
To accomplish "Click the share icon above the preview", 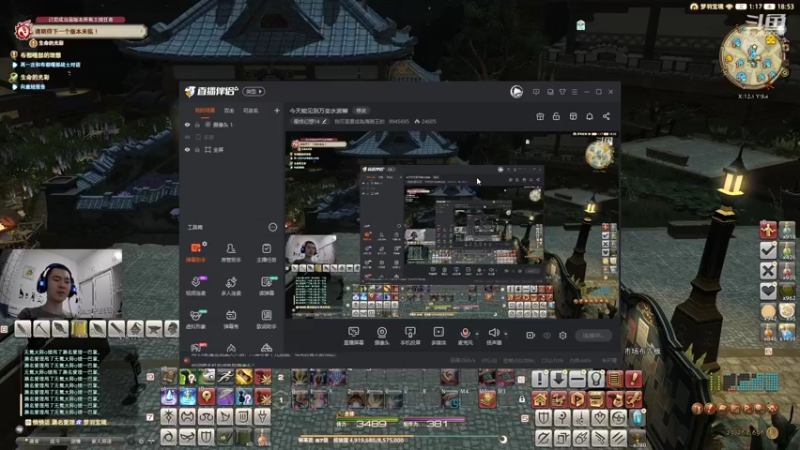I will [606, 116].
